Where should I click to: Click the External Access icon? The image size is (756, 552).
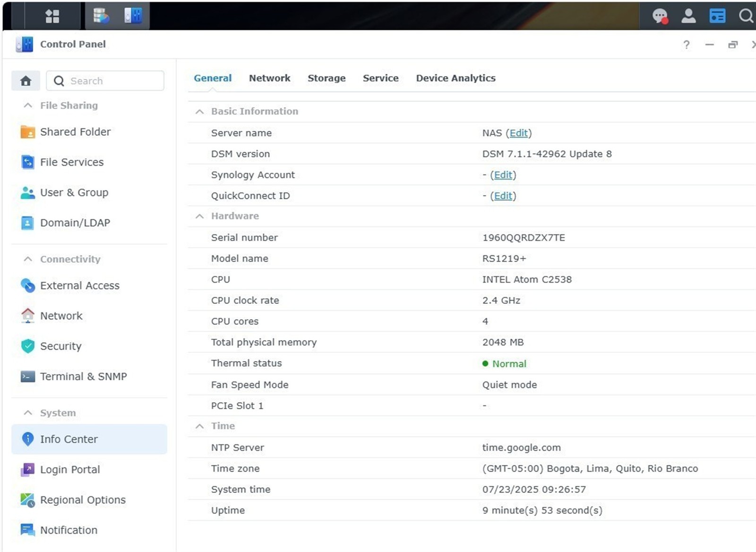point(27,285)
